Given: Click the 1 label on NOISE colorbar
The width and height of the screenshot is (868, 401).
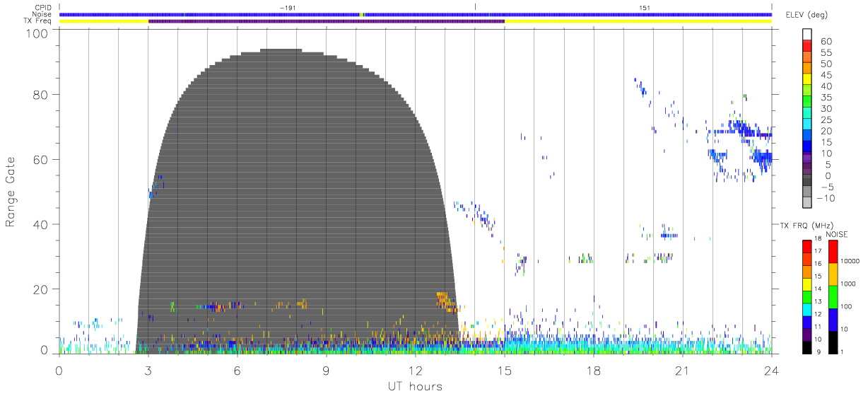Looking at the screenshot, I should pos(841,351).
